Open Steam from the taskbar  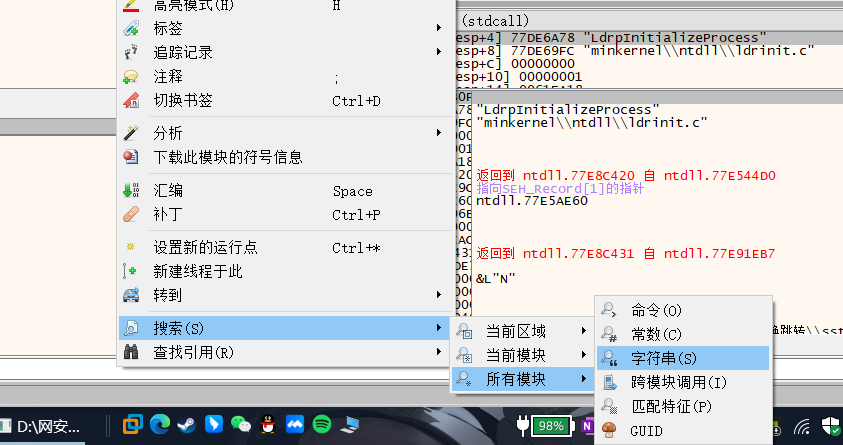click(x=187, y=425)
